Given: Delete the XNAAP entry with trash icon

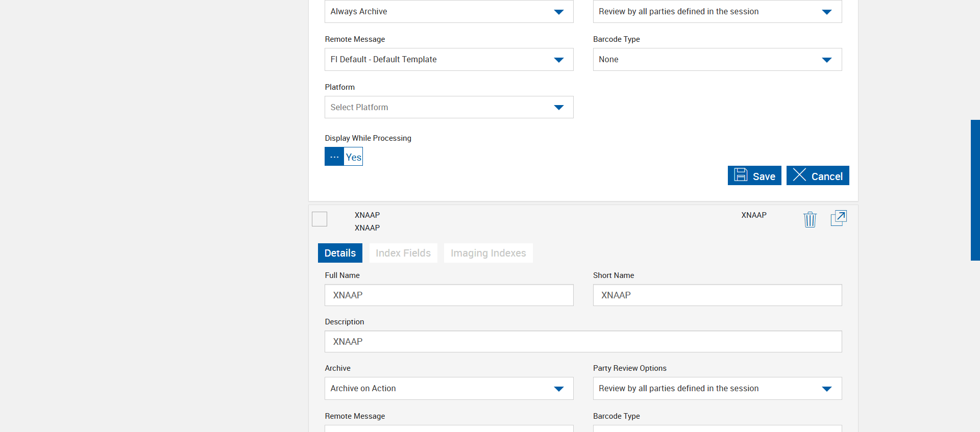Looking at the screenshot, I should pos(810,219).
